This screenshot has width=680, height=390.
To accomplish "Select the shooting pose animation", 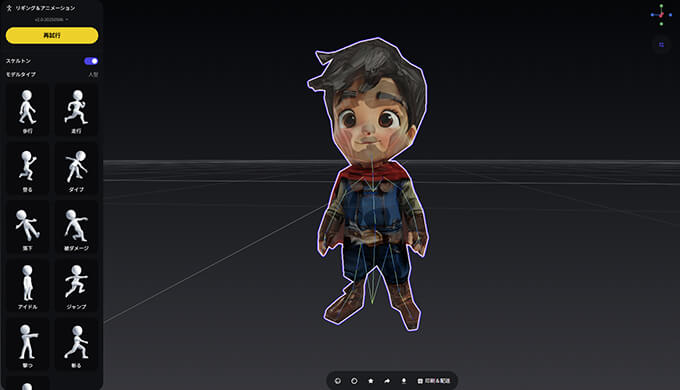I will coord(27,345).
